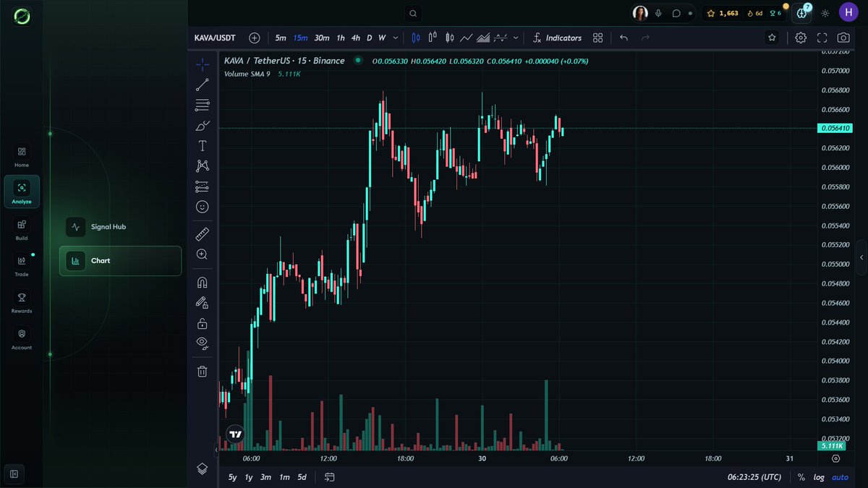
Task: Select the Text annotation tool
Action: (203, 146)
